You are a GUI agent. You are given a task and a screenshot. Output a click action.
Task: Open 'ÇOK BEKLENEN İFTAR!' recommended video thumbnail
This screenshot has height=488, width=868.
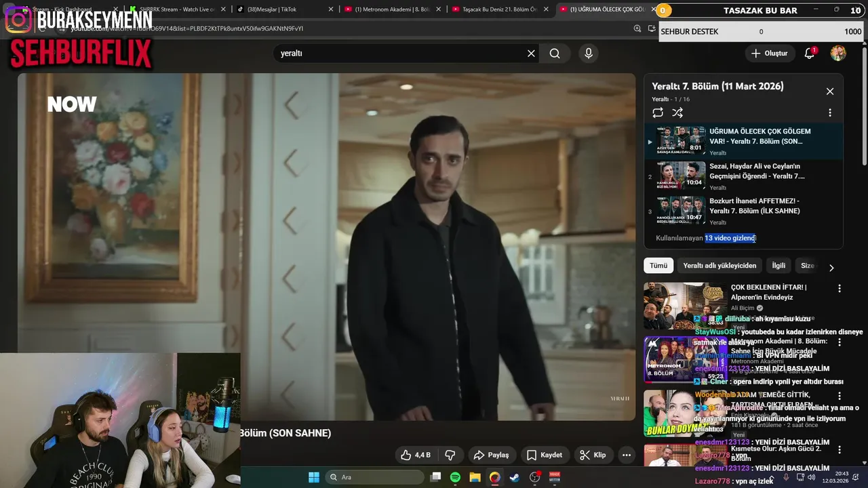[685, 306]
